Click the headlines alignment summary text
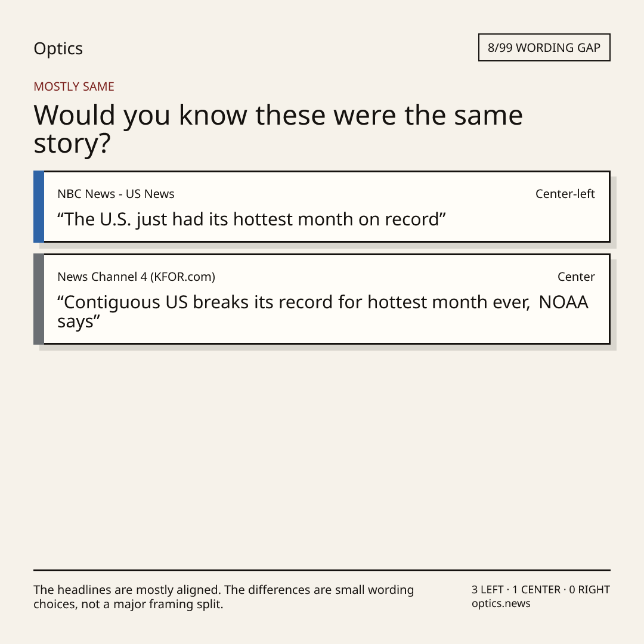The height and width of the screenshot is (644, 644). 224,597
